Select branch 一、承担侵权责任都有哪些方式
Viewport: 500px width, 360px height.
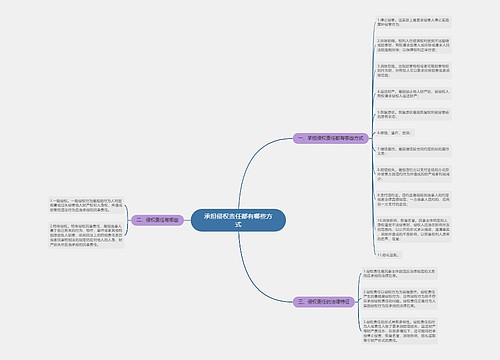point(330,138)
